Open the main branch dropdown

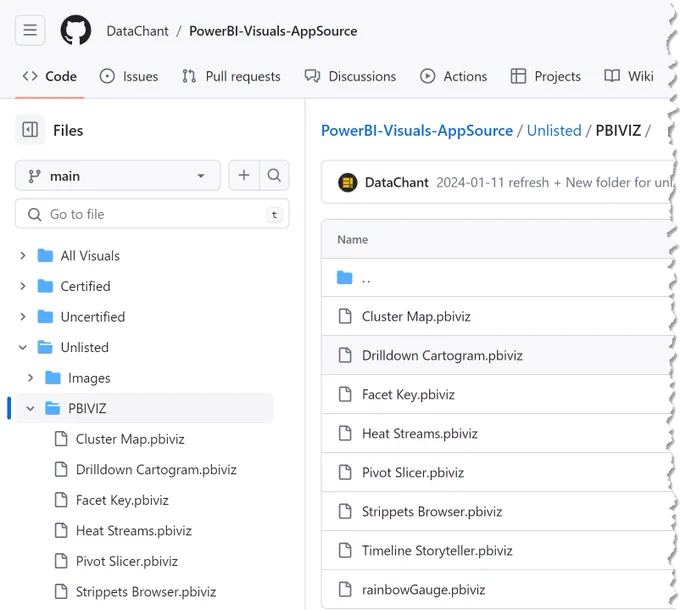118,176
